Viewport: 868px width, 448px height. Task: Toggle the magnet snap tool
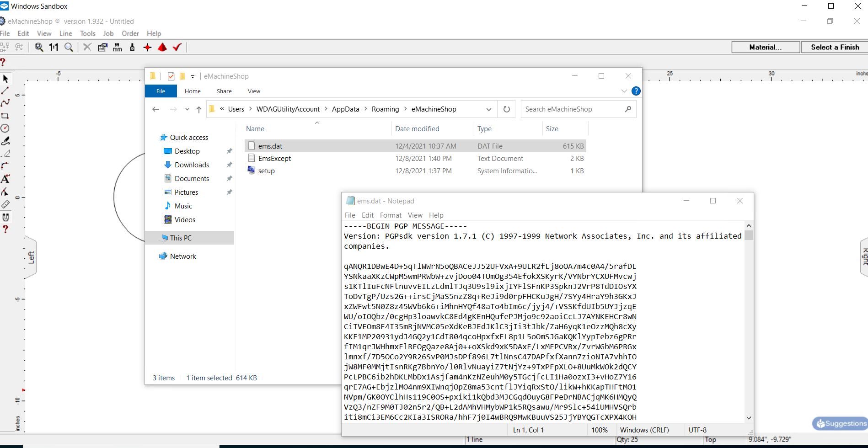[5, 217]
